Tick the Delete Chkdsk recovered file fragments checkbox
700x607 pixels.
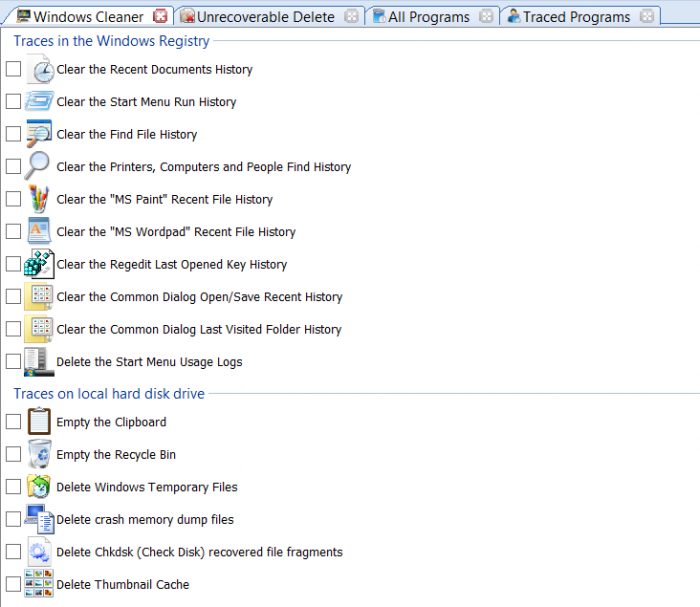click(x=13, y=552)
